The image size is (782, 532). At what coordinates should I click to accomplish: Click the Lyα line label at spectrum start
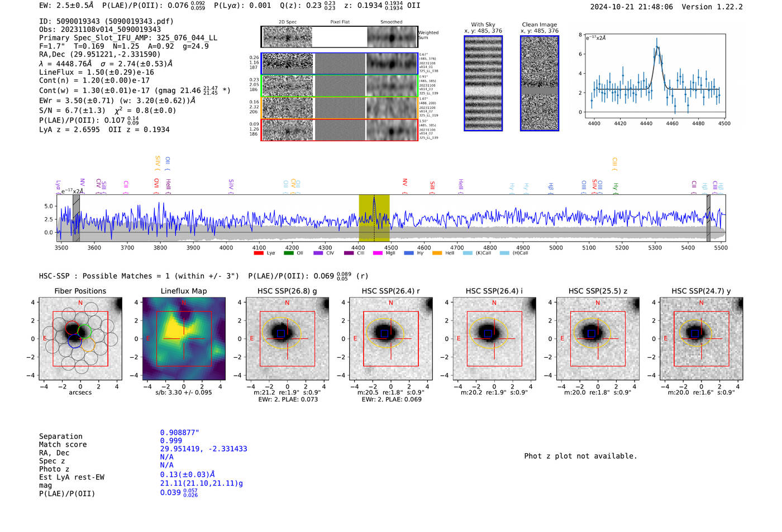point(58,186)
